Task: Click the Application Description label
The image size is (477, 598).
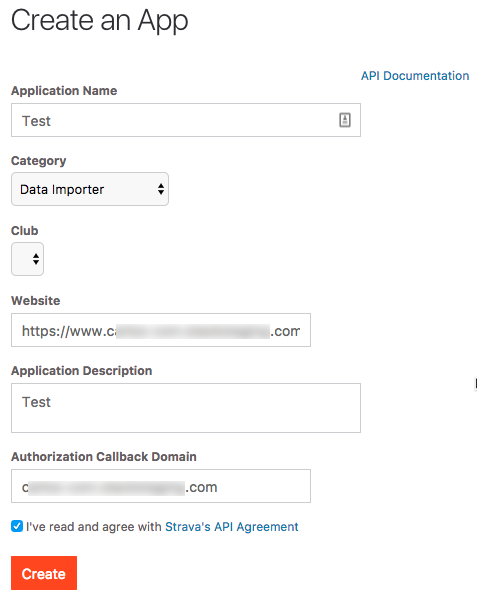Action: [82, 371]
